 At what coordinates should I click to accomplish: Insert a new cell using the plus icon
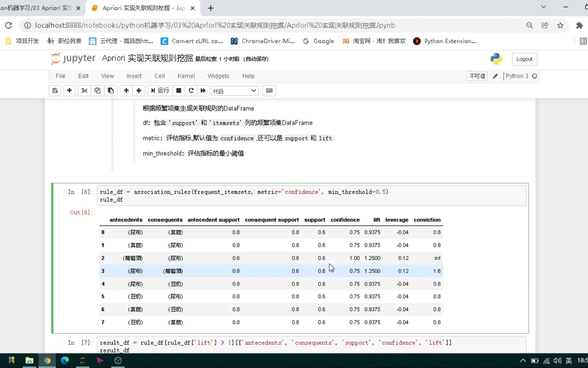click(69, 91)
